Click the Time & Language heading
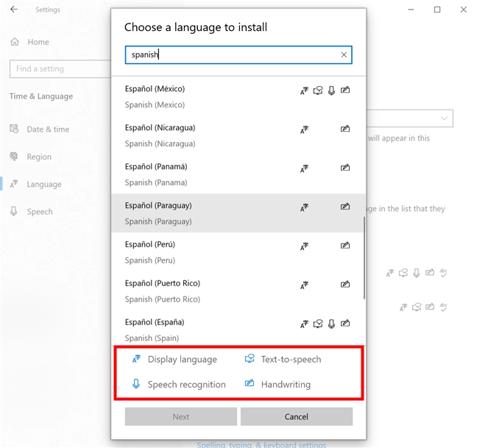This screenshot has width=477, height=448. 41,96
